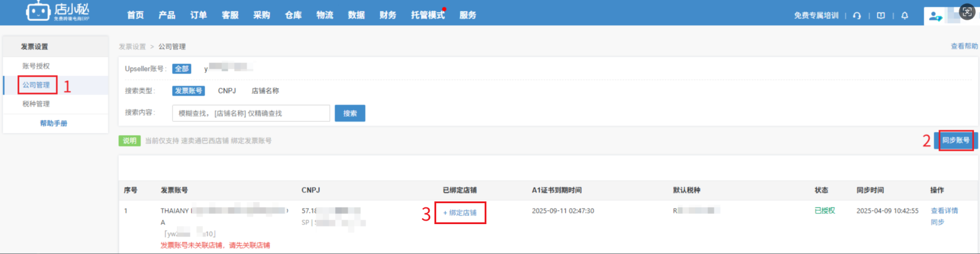Open the help book icon
Image resolution: width=980 pixels, height=254 pixels.
click(881, 16)
